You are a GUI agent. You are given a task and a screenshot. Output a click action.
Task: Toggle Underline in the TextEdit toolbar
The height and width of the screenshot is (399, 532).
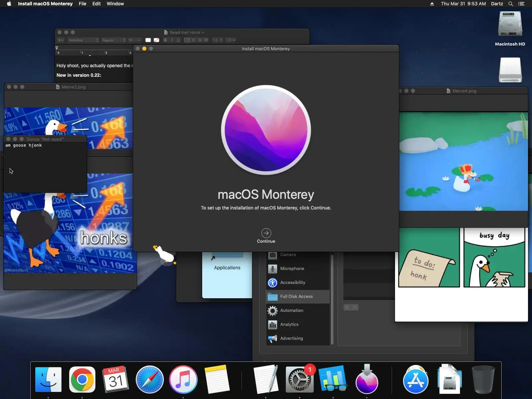(x=178, y=40)
